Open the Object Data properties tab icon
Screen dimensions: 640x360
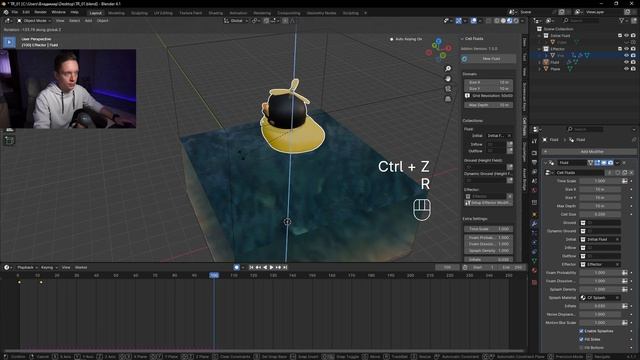click(534, 260)
